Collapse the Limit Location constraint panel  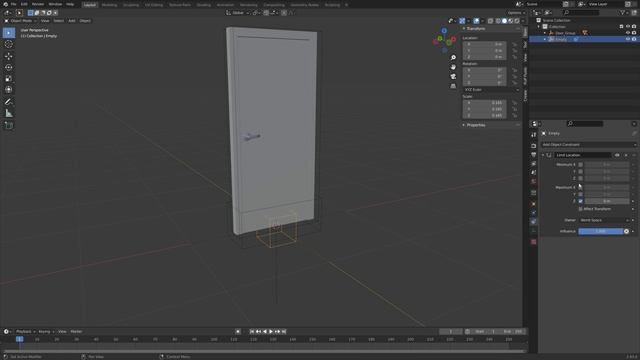543,155
